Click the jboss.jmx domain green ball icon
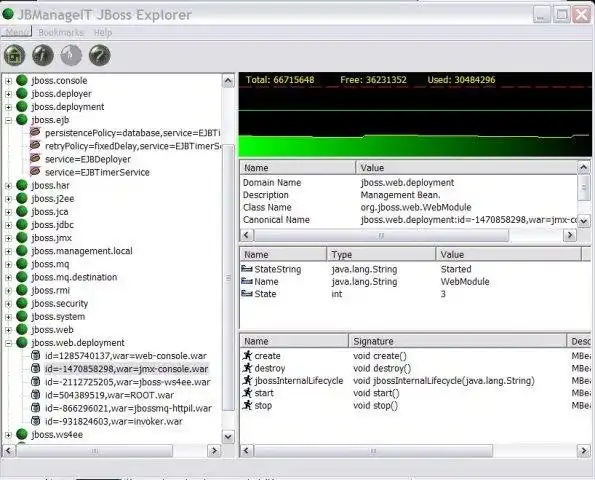The image size is (595, 480). [x=22, y=238]
